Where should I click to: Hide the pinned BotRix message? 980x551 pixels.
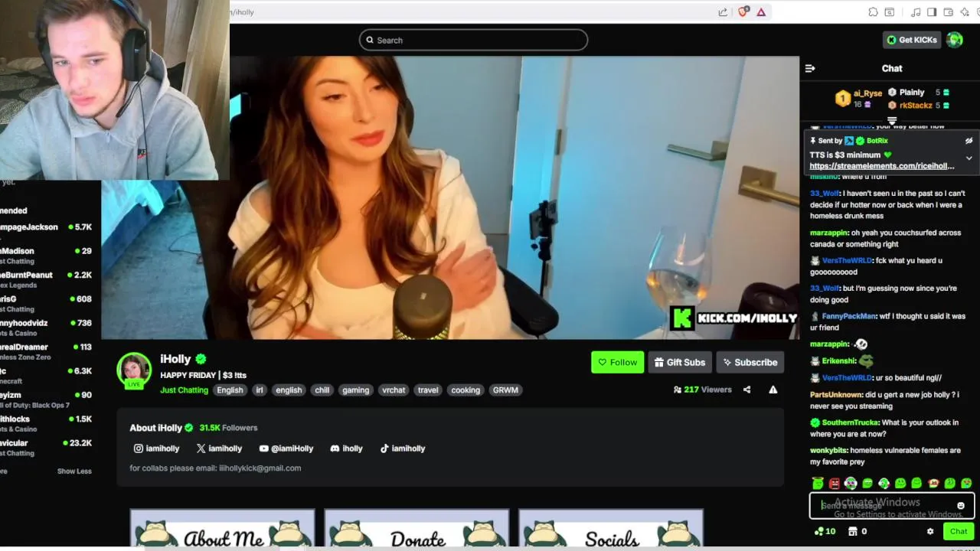pos(969,141)
